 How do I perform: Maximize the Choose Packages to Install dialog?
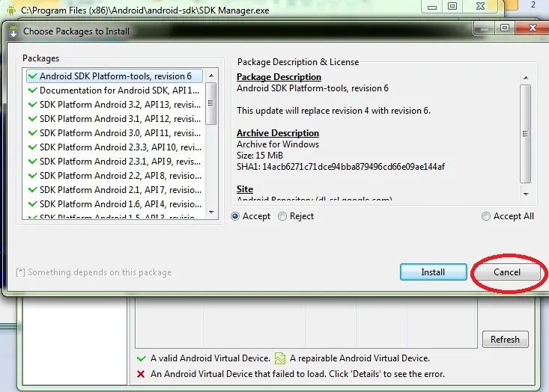(x=505, y=28)
